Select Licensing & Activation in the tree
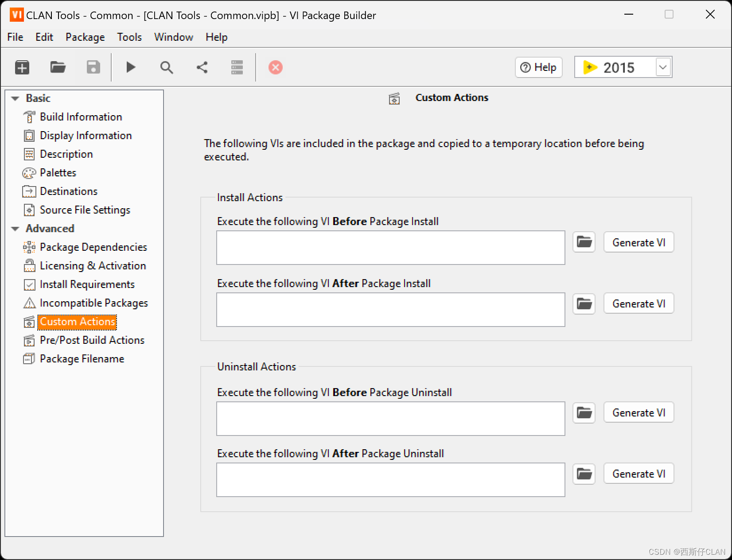The width and height of the screenshot is (732, 560). point(93,266)
